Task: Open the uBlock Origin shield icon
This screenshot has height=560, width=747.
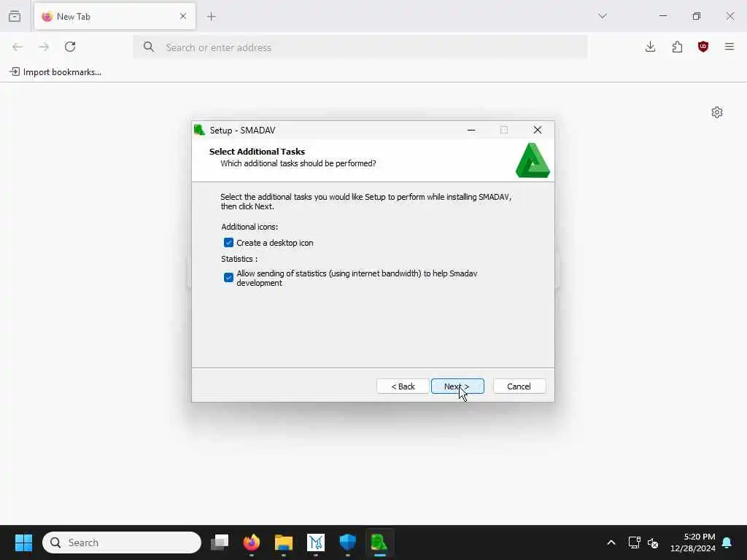Action: click(x=703, y=47)
